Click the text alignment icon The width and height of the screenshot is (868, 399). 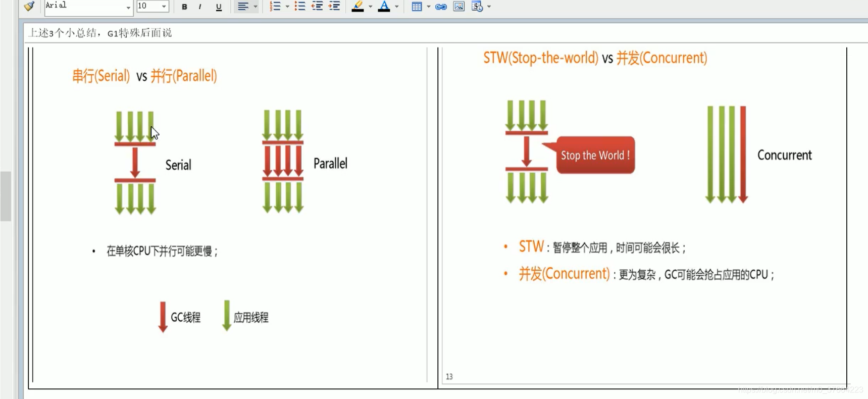pyautogui.click(x=243, y=7)
